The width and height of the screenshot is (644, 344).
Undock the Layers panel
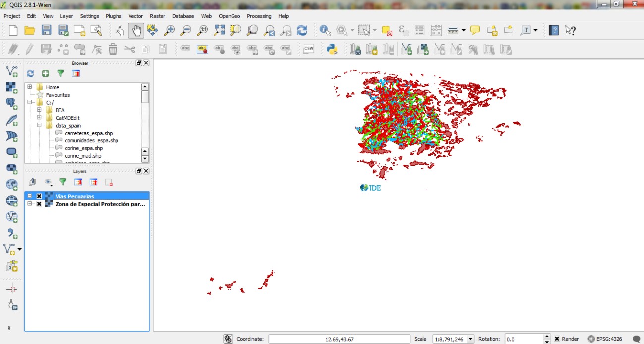(139, 171)
